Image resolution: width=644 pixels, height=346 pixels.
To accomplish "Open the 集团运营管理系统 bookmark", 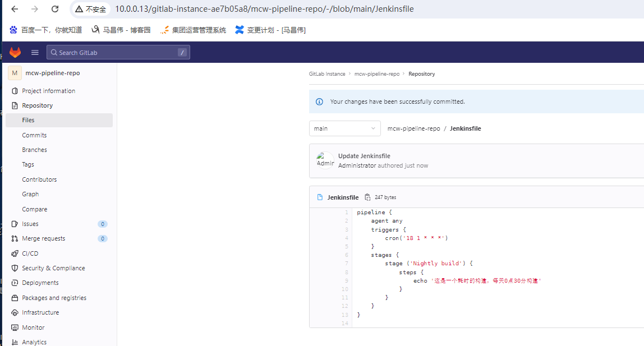I will (193, 30).
